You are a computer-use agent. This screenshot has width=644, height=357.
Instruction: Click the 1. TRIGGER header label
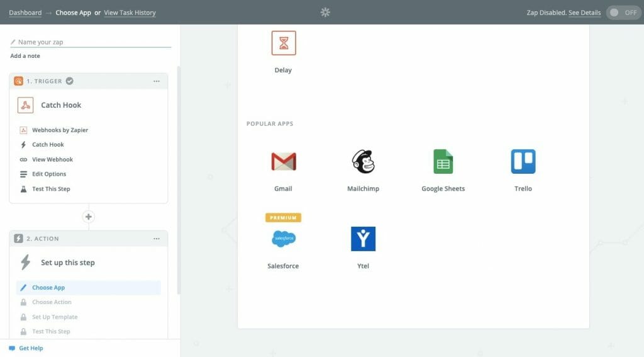click(45, 81)
